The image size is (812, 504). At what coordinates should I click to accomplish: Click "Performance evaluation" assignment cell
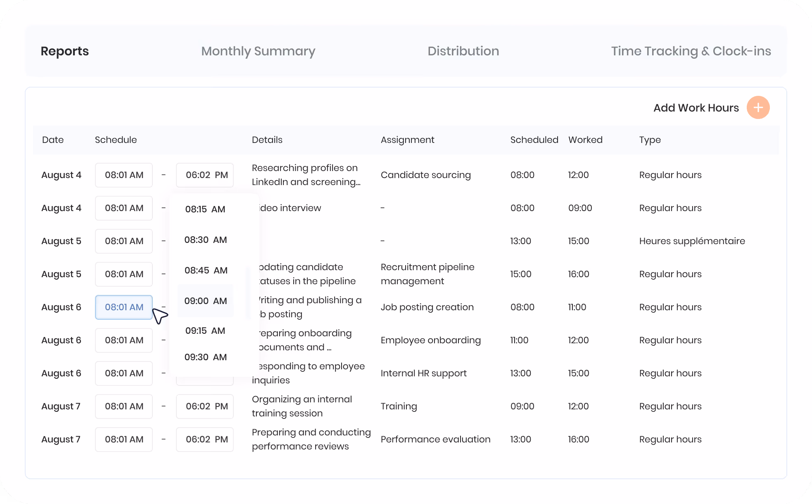pos(435,439)
